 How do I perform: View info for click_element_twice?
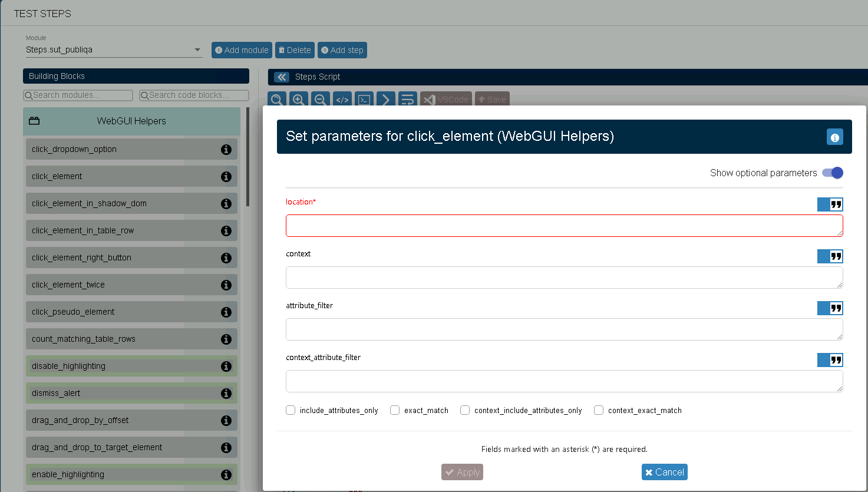point(226,285)
